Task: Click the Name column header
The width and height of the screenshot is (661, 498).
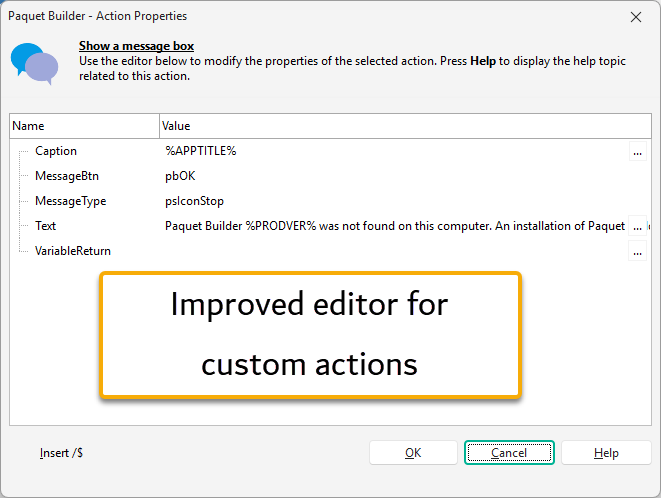Action: click(85, 126)
